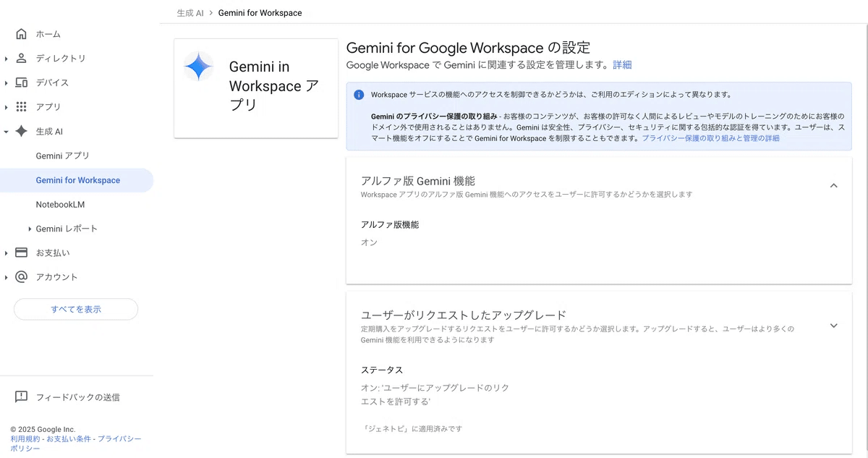
Task: Open プライバシー保護の取り組みと管理の詳細 link
Action: (x=710, y=138)
